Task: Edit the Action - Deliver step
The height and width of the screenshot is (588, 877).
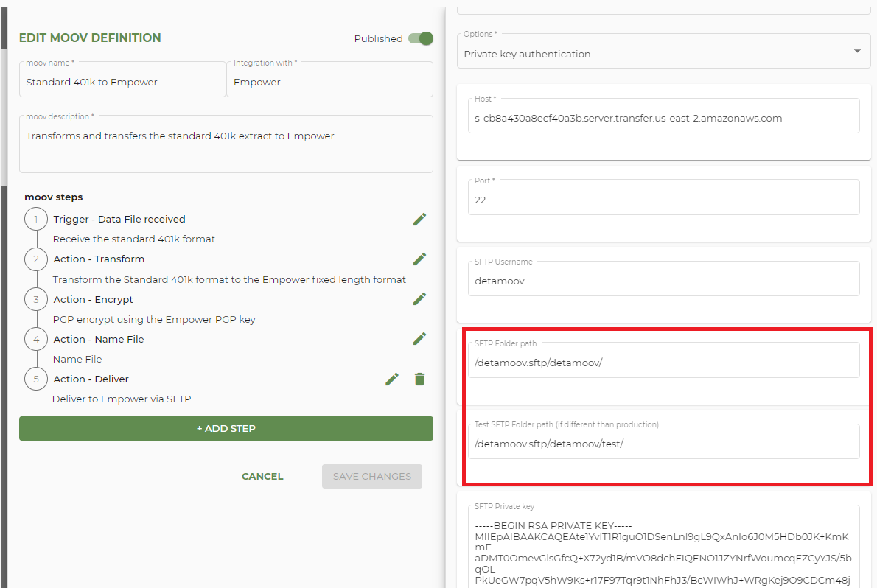Action: pos(391,379)
